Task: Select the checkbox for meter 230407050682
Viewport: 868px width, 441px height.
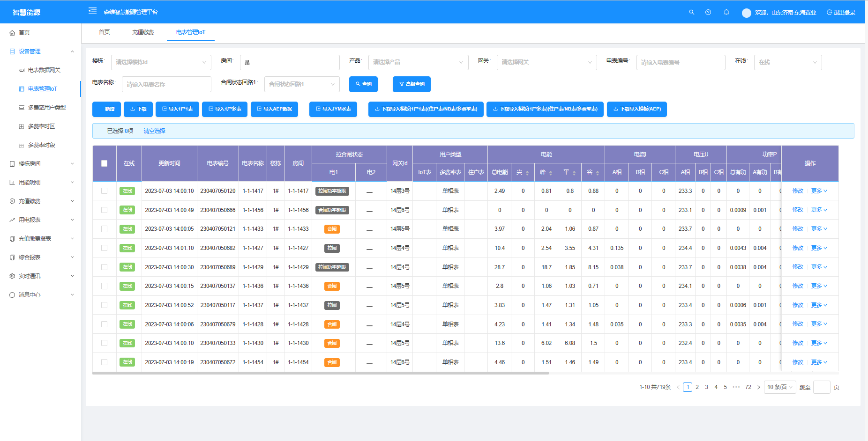Action: [104, 248]
